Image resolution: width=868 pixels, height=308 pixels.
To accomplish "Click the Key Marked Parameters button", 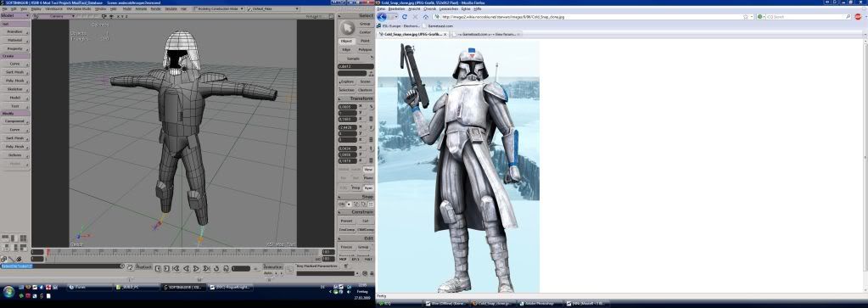I will click(316, 266).
